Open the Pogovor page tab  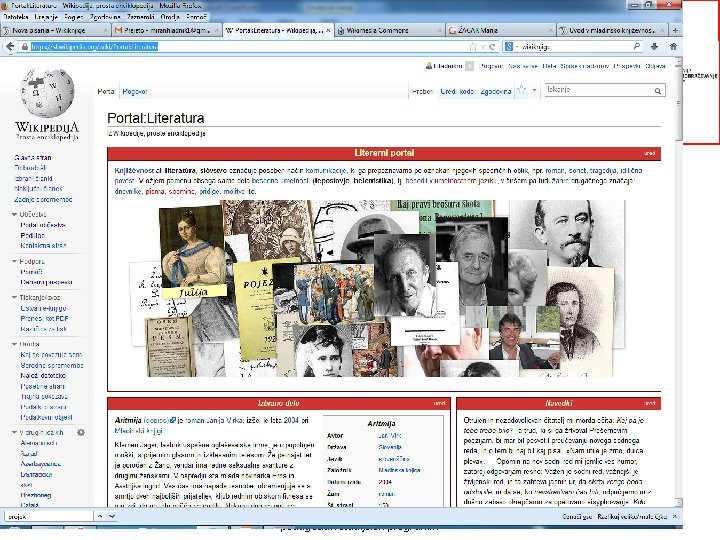click(x=135, y=91)
